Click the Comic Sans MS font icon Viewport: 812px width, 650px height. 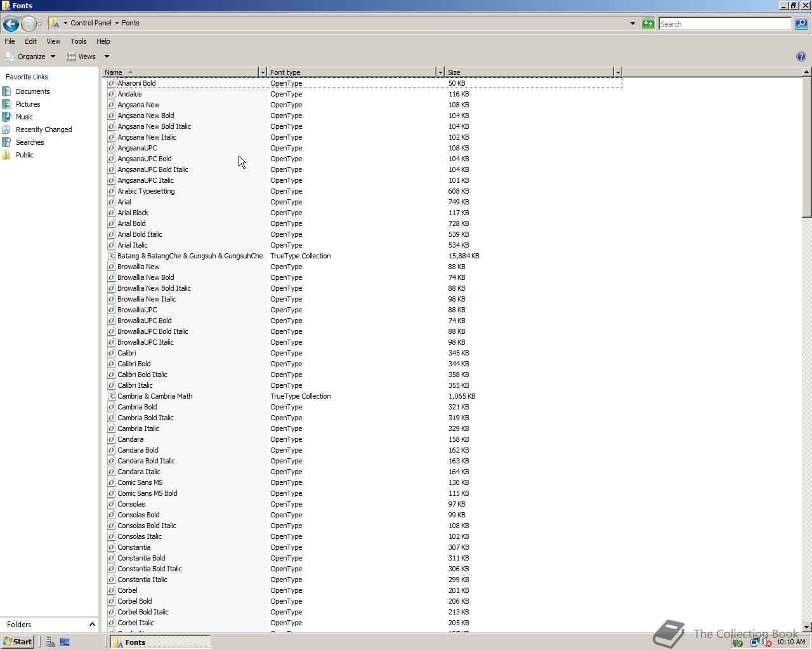click(x=111, y=482)
